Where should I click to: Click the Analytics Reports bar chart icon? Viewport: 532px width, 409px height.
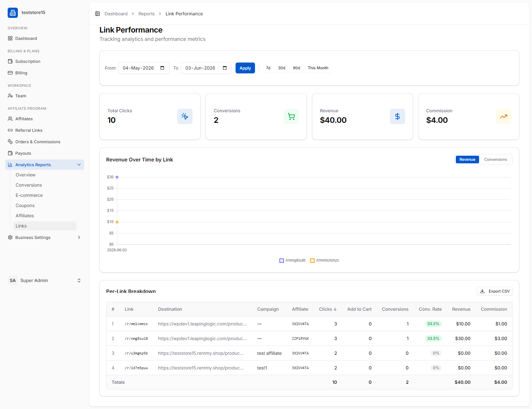(10, 165)
